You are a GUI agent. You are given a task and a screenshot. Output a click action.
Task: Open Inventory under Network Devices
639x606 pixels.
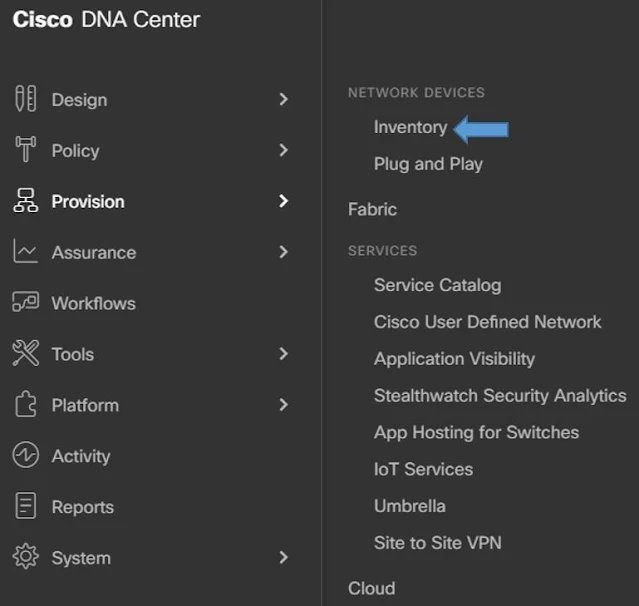click(410, 127)
